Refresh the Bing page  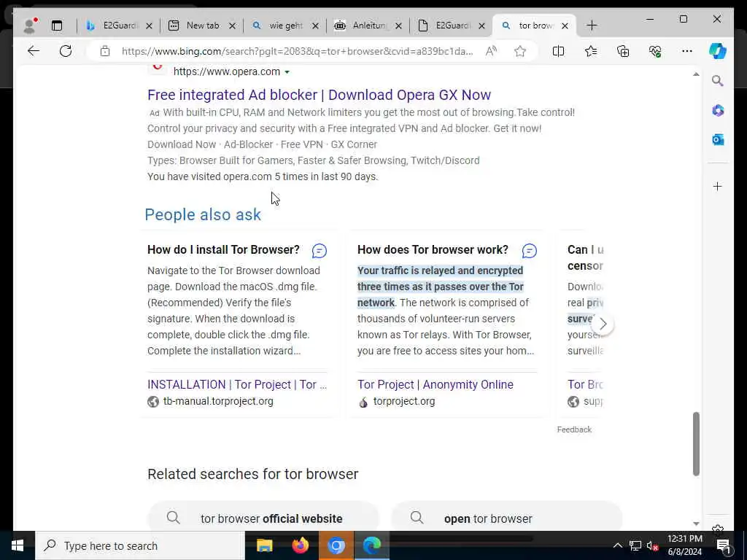66,51
